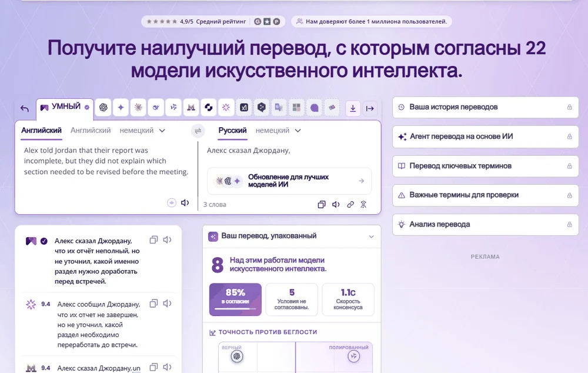
Task: Play source text audio with speaker icon
Action: (185, 202)
